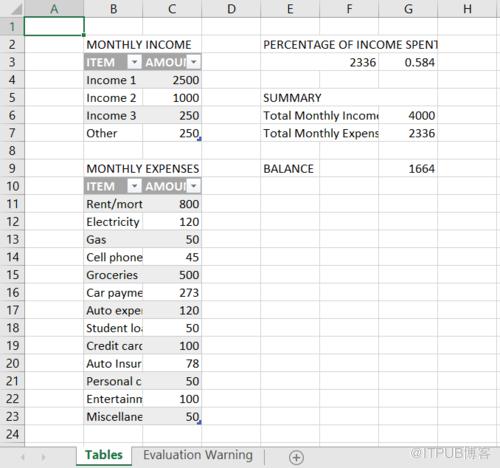Open AMOUNT filter dropdown in expenses table
The width and height of the screenshot is (500, 468).
[x=194, y=186]
